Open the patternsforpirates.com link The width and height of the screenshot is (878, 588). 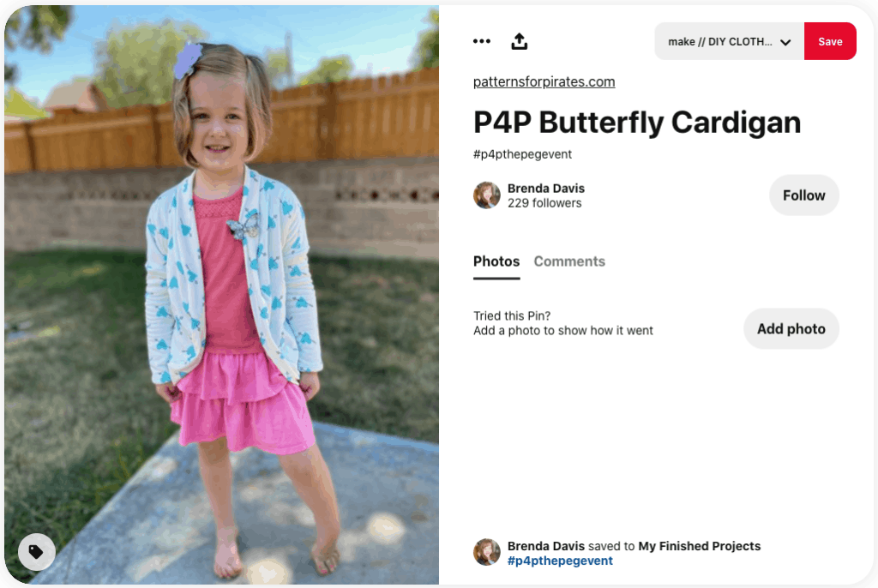(x=544, y=81)
